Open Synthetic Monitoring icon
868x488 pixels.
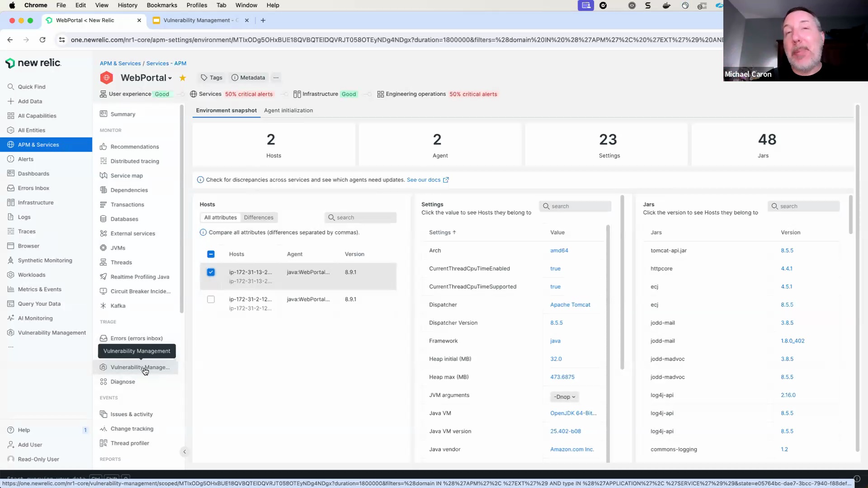(11, 260)
